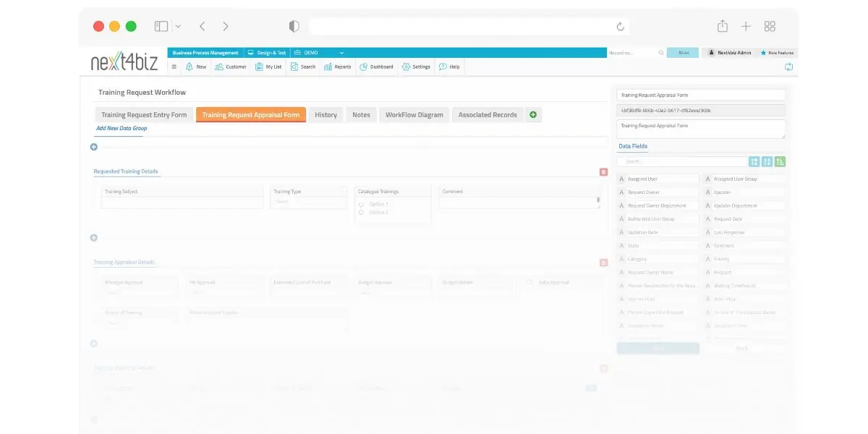Click the Training Subject input field
The height and width of the screenshot is (434, 868).
coord(182,203)
